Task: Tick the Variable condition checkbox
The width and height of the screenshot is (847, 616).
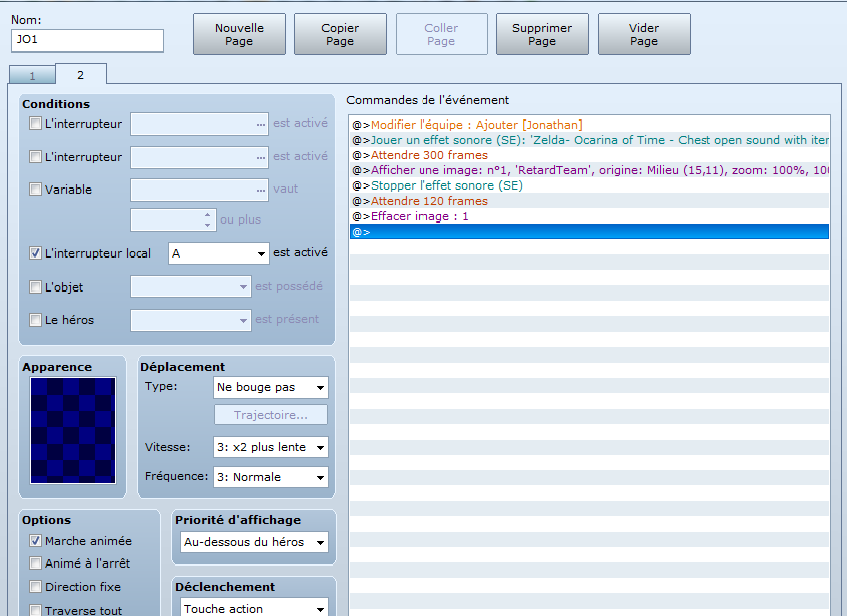Action: [35, 189]
